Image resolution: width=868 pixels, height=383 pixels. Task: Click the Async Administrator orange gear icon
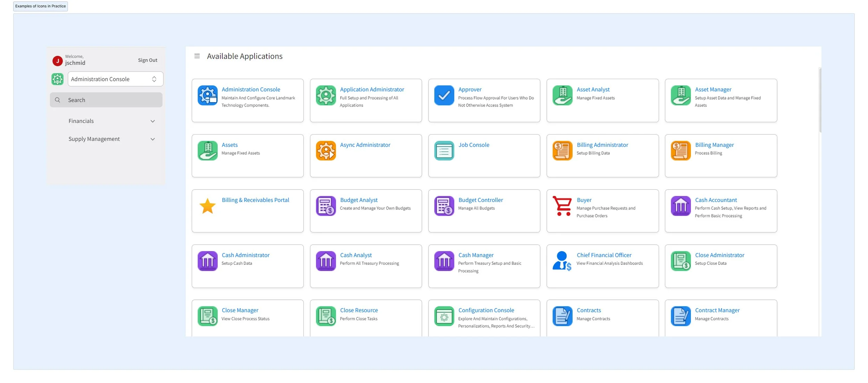tap(326, 151)
